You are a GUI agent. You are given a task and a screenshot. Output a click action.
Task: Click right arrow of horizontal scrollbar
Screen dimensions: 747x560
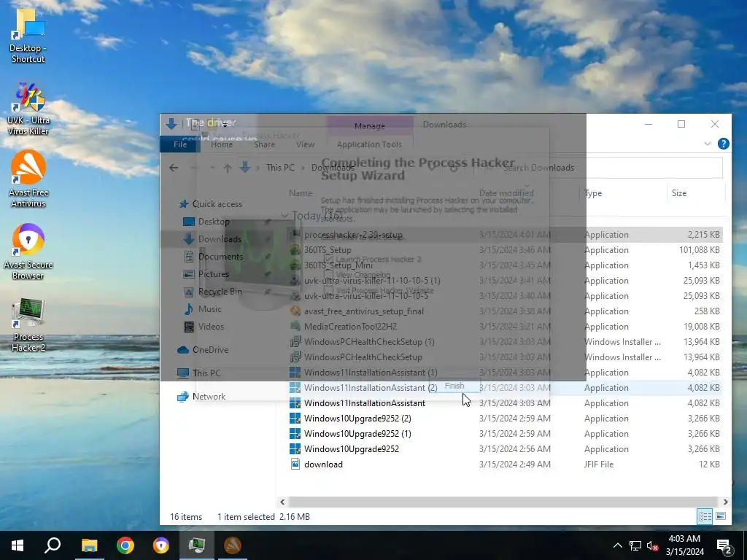(x=725, y=502)
